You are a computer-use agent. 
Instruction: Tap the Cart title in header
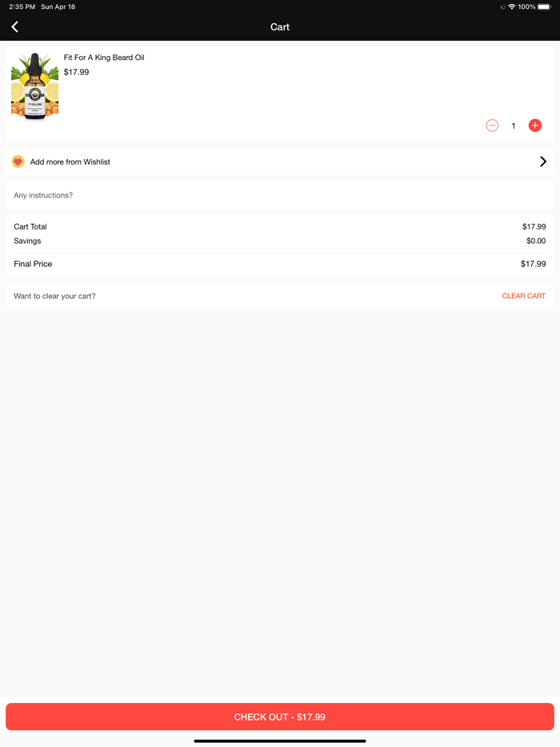click(280, 27)
